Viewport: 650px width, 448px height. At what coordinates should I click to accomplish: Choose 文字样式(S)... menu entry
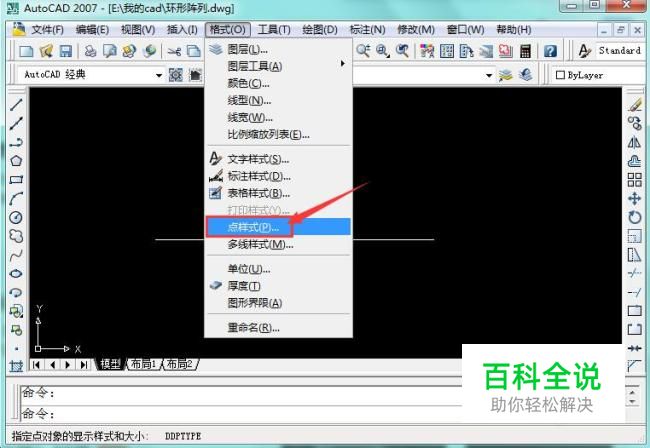[279, 159]
